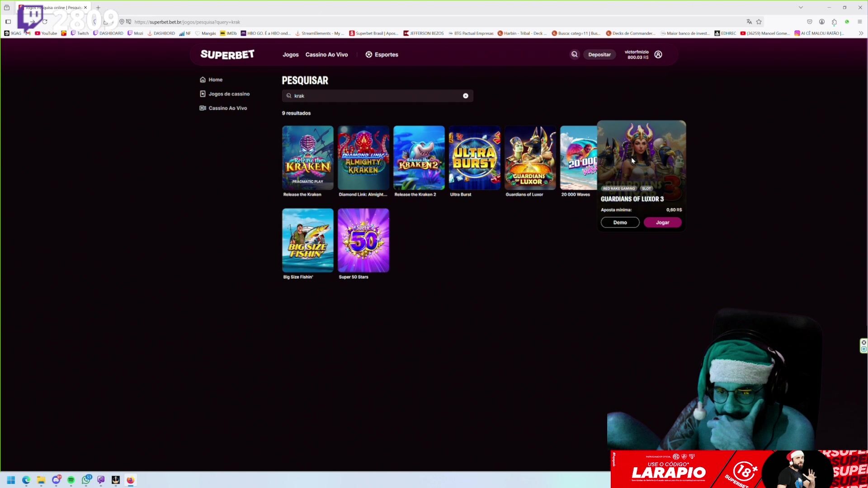
Task: Toggle the browser sidebar icon
Action: click(x=8, y=22)
